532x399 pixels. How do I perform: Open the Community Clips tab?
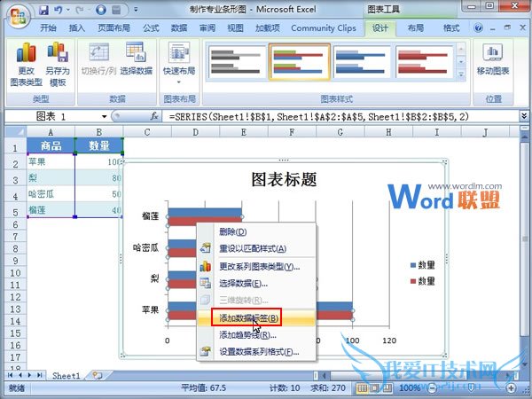click(x=324, y=27)
